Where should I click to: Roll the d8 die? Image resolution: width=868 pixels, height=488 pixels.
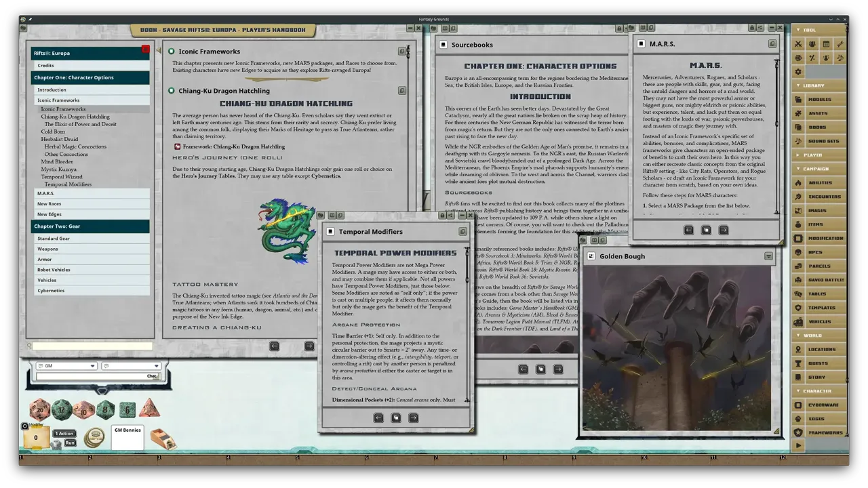pos(106,410)
